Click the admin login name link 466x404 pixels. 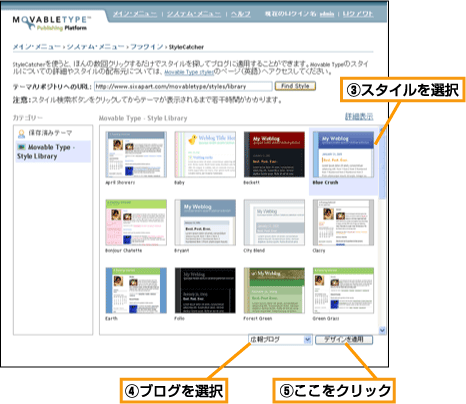coord(327,14)
